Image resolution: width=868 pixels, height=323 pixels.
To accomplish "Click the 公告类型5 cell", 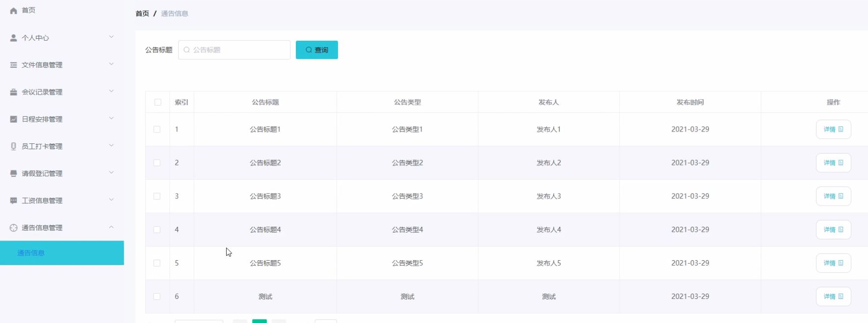I will click(x=407, y=263).
